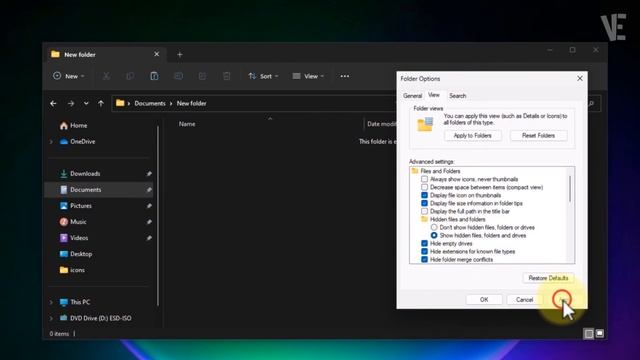The image size is (640, 360).
Task: Click Cancel in Folder Options
Action: coord(524,300)
